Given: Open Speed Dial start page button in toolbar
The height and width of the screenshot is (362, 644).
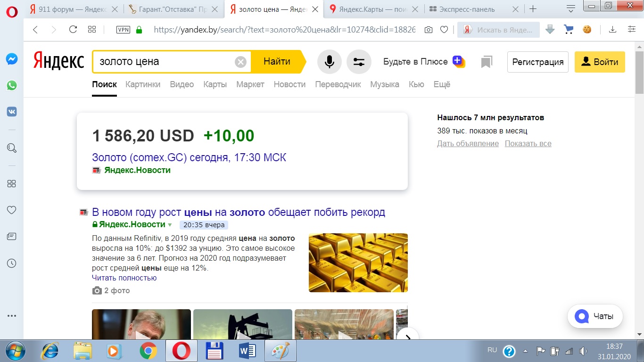Looking at the screenshot, I should [x=92, y=30].
